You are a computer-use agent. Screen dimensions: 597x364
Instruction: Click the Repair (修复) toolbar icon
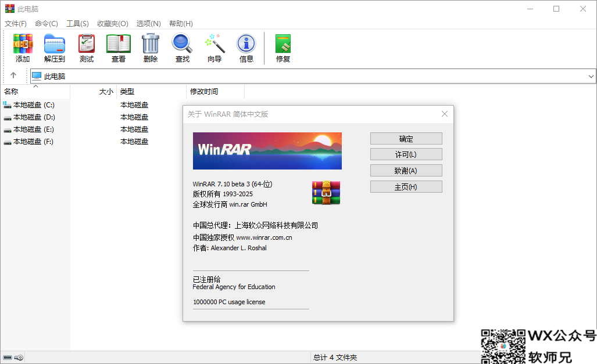tap(283, 44)
